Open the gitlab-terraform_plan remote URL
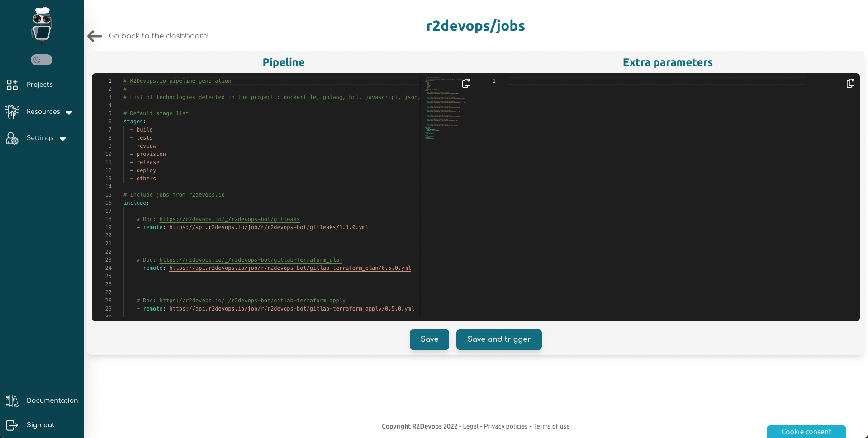Screen dimensions: 868x438 (290, 268)
